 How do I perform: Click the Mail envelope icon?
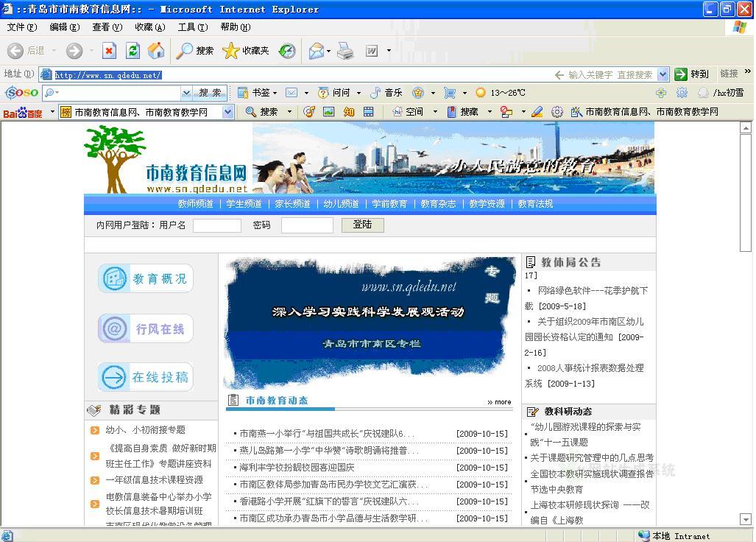click(317, 51)
